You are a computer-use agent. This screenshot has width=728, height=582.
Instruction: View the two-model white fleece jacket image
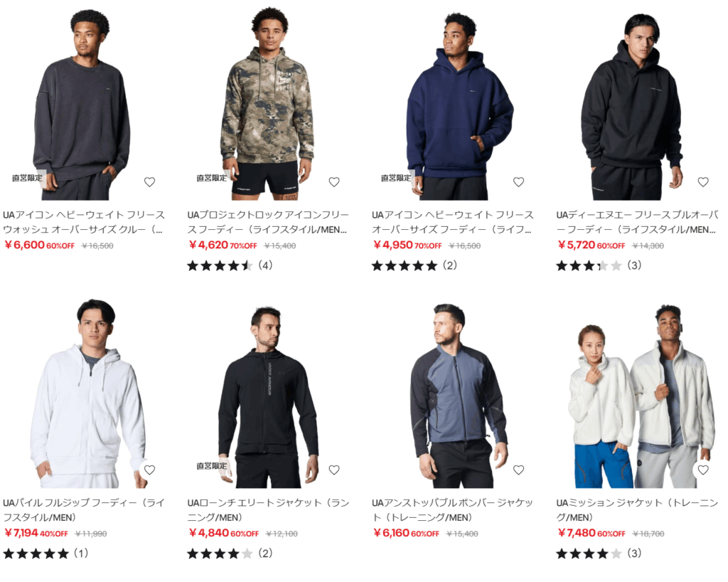pos(636,391)
